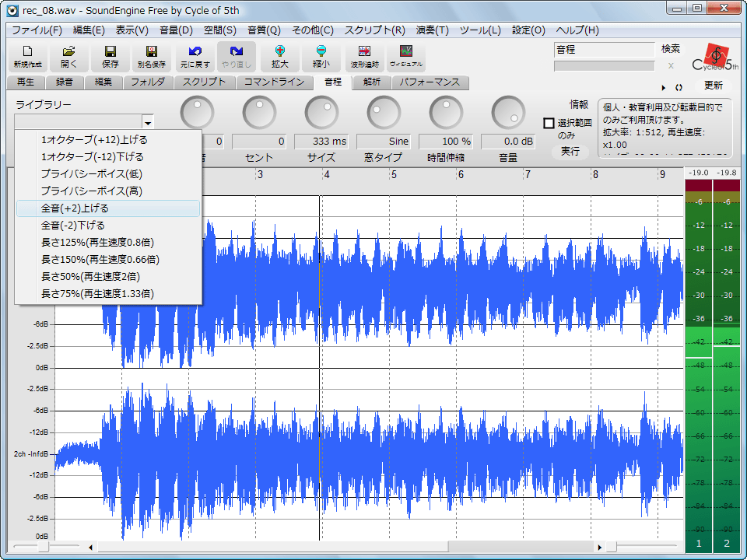Choose プライバシーボイス(高) preset
This screenshot has height=560, width=747.
point(107,191)
